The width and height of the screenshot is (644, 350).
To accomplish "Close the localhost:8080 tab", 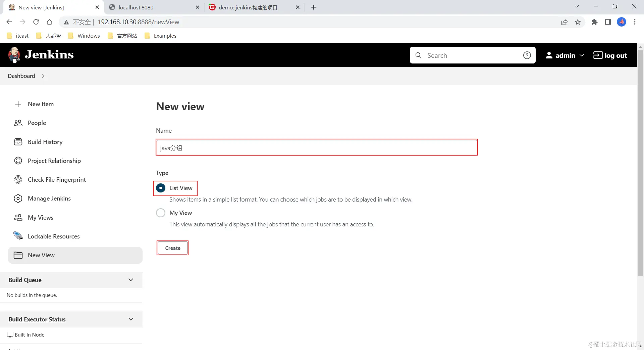I will 197,7.
